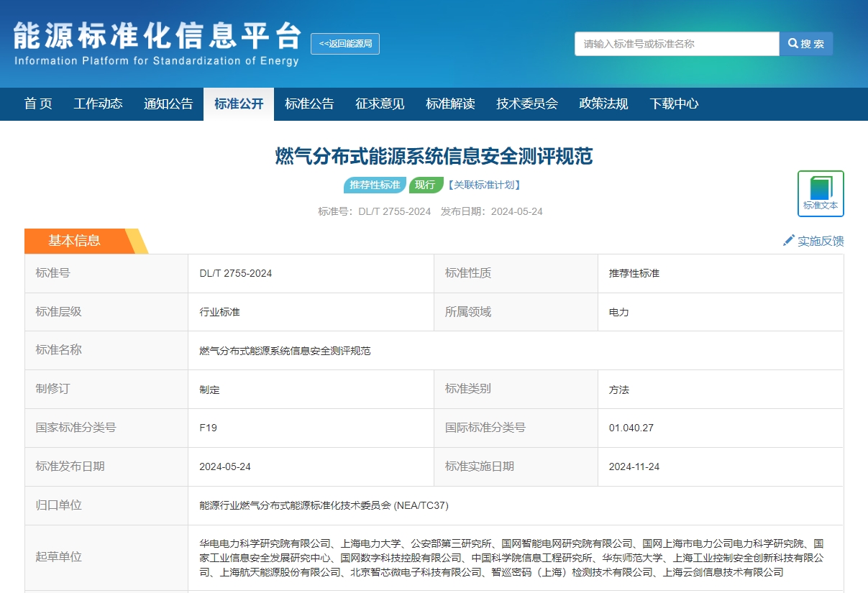
Task: Open the 工作动态 menu item
Action: [x=98, y=104]
